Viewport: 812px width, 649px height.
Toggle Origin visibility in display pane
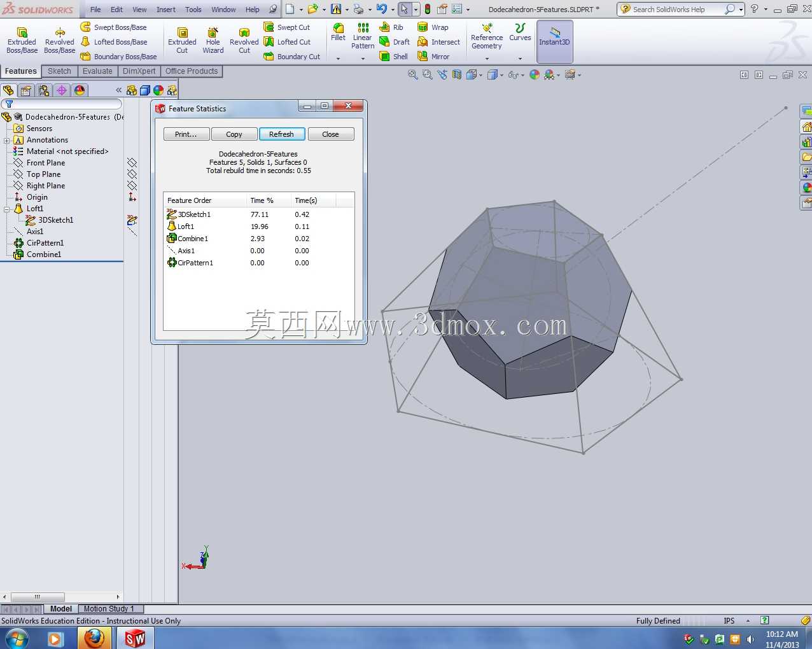click(x=132, y=197)
